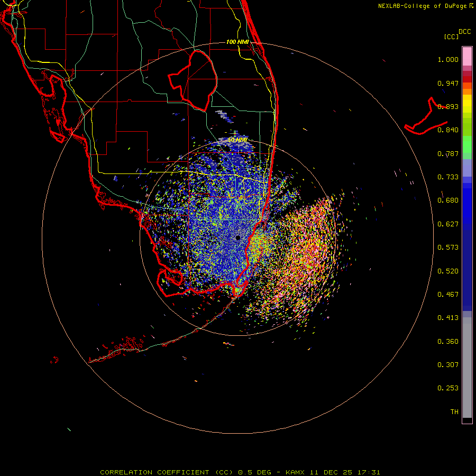Image resolution: width=476 pixels, height=476 pixels.
Task: Select the 0.787 scale label
Action: click(x=448, y=153)
